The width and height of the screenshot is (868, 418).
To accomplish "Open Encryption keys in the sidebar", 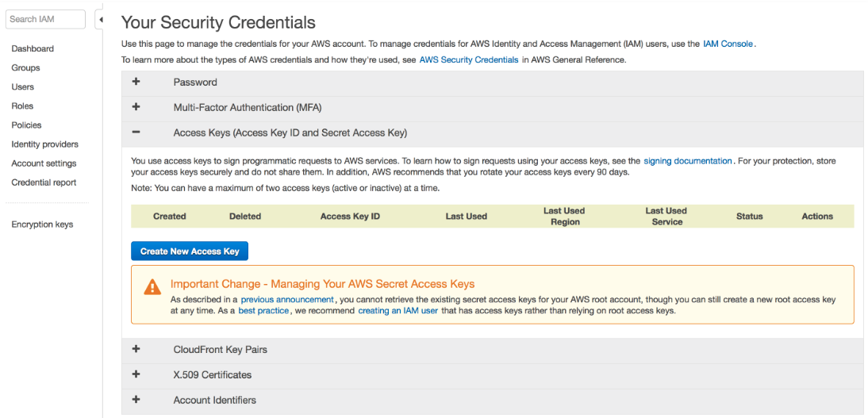I will coord(42,224).
